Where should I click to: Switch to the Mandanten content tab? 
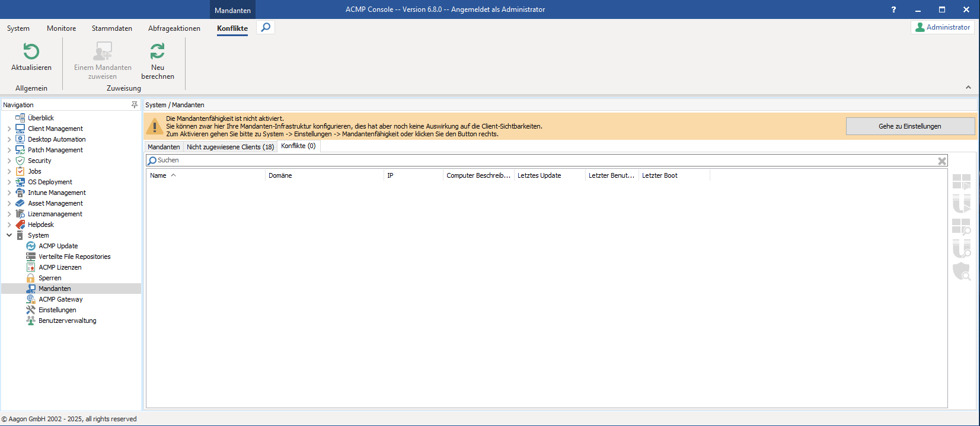(164, 147)
